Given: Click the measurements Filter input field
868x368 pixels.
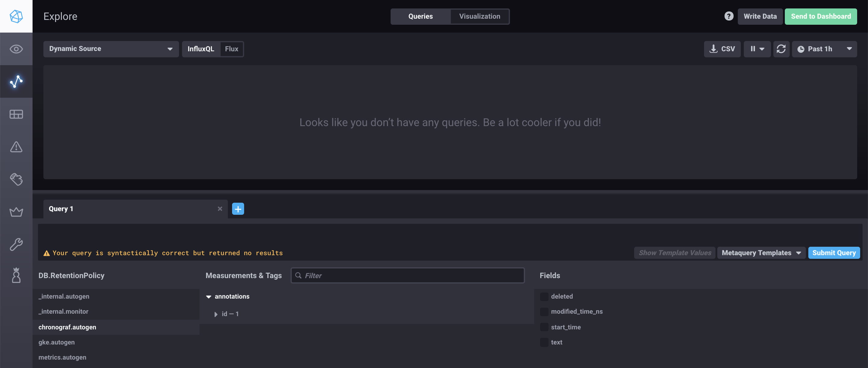Looking at the screenshot, I should click(x=408, y=276).
